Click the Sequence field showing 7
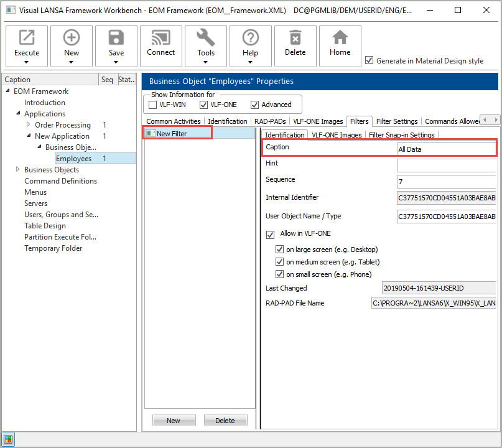This screenshot has width=502, height=448. 446,182
